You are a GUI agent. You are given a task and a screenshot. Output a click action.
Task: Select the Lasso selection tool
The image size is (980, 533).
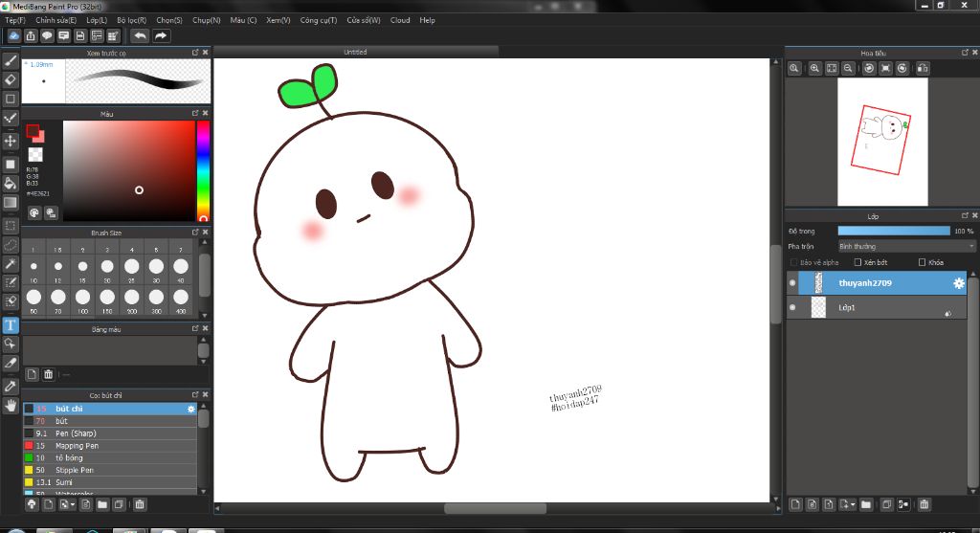point(10,244)
